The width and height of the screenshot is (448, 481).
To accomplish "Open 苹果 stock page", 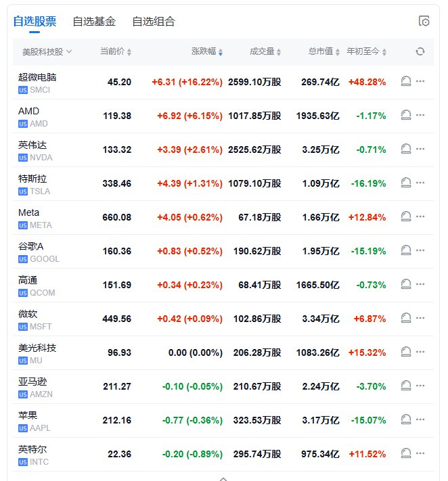I will [28, 415].
